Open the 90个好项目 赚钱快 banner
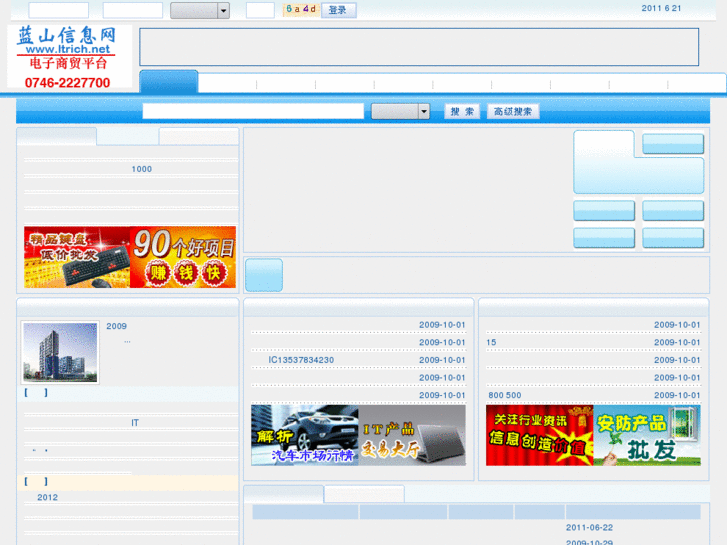 coord(183,257)
